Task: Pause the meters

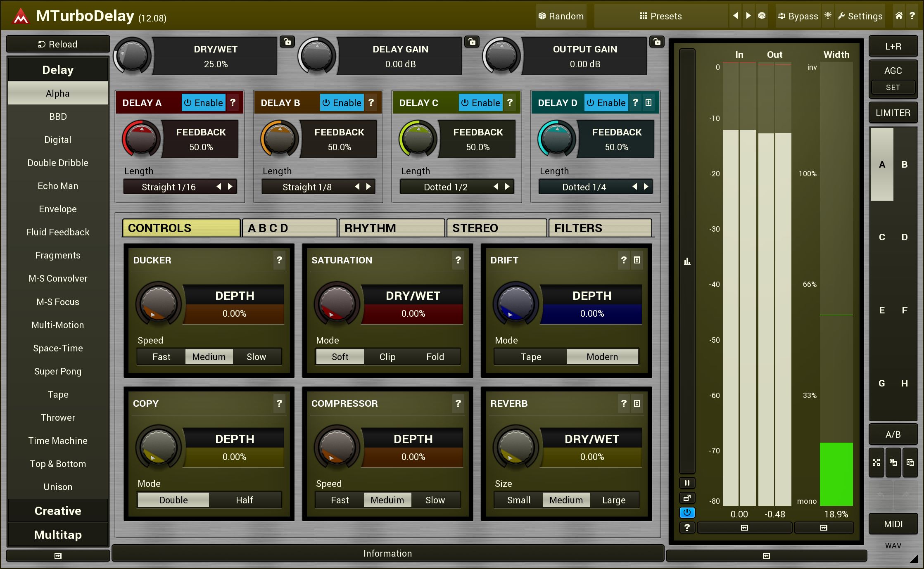Action: (x=687, y=483)
